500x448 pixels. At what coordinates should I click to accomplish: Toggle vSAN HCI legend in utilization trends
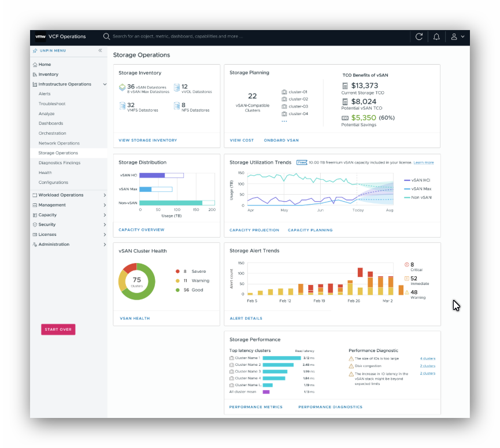[417, 180]
